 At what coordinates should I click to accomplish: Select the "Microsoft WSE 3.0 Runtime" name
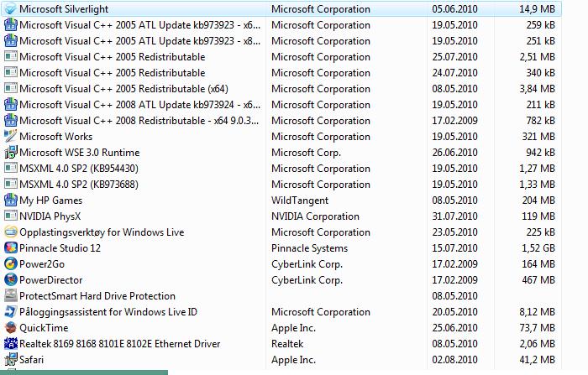click(x=80, y=153)
